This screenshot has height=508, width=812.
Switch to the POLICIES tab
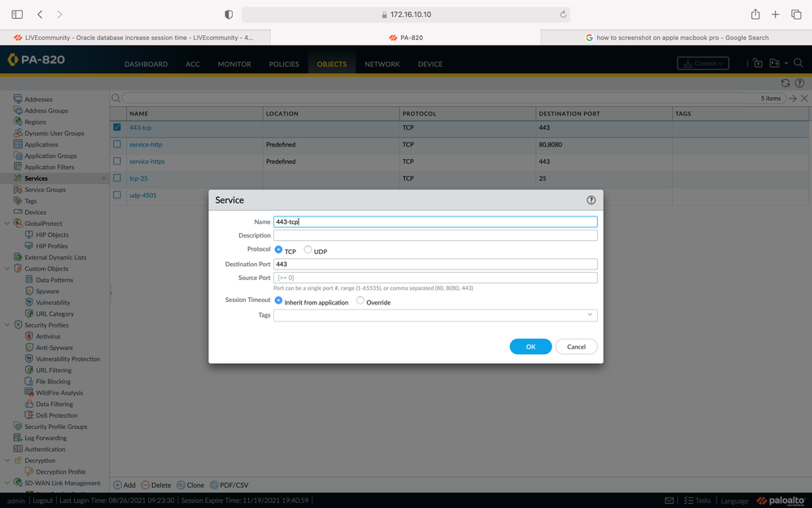284,64
